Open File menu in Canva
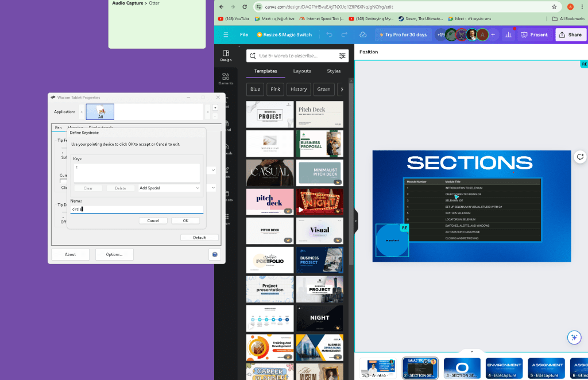 [243, 34]
